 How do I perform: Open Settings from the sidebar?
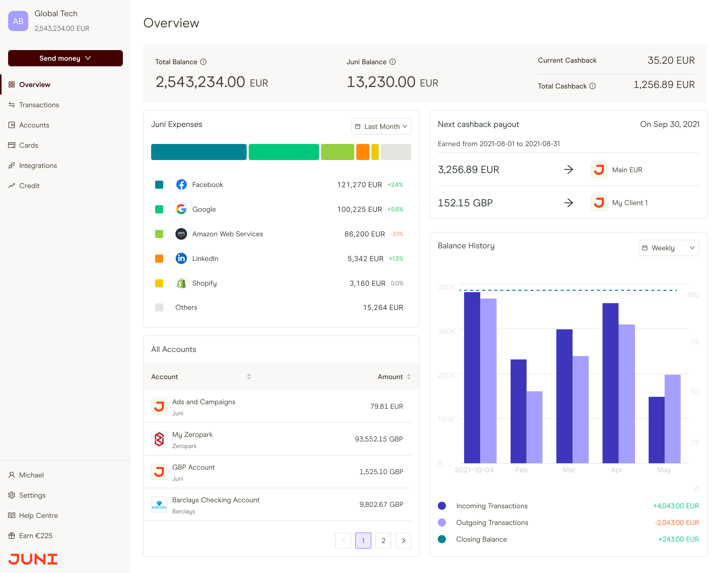[x=32, y=495]
